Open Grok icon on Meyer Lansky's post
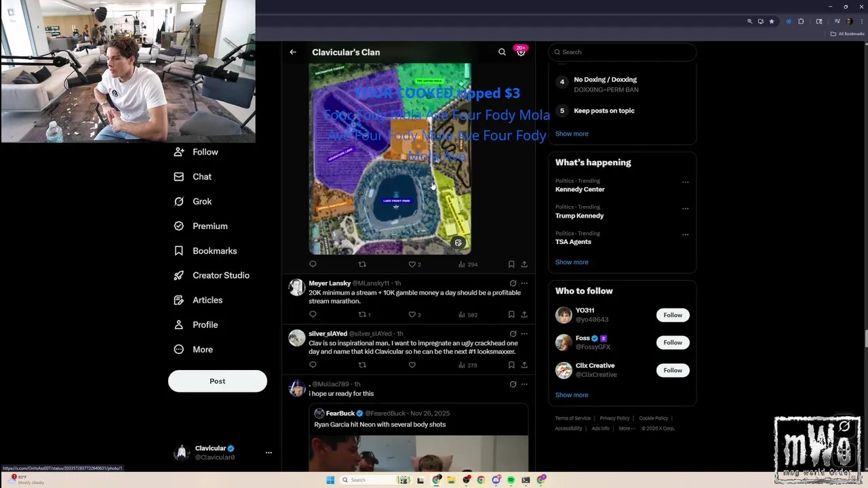 (513, 283)
